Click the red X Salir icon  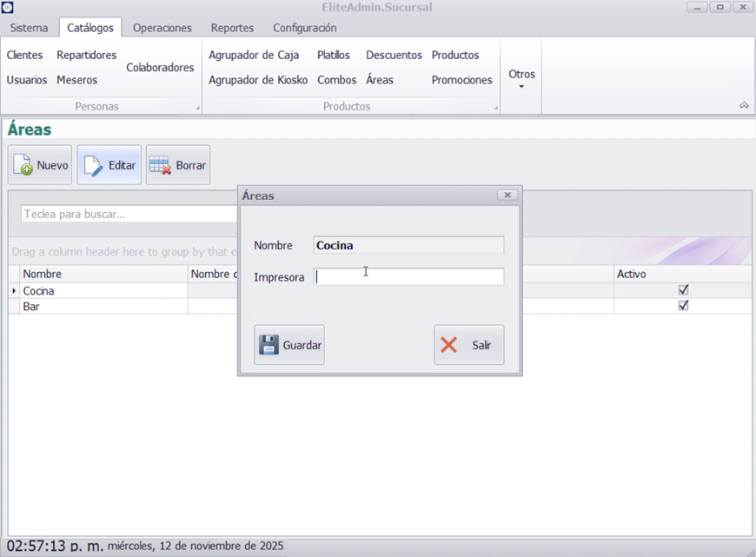click(x=449, y=345)
